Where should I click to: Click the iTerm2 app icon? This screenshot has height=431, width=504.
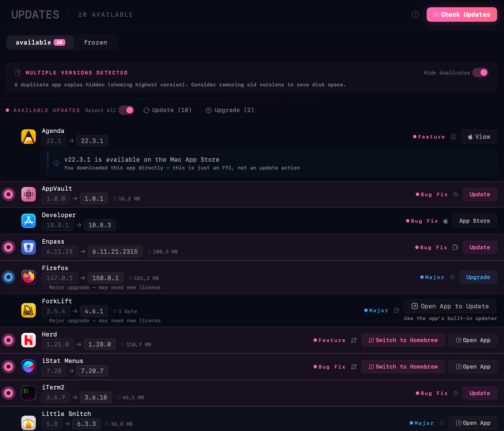tap(29, 393)
